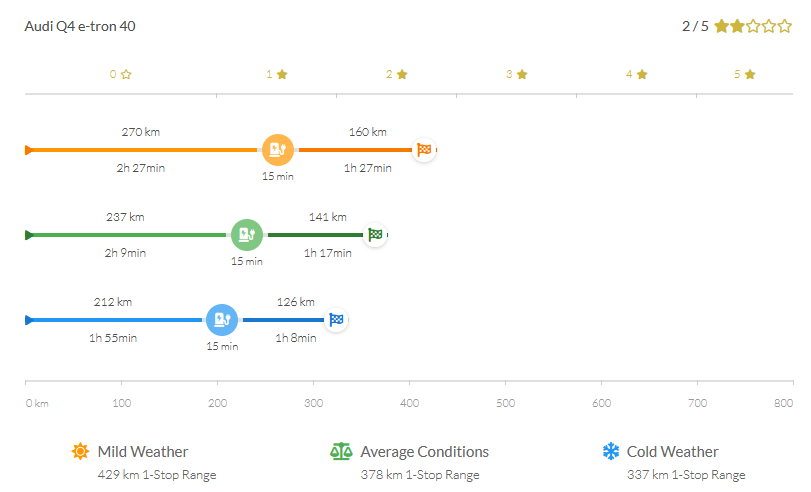Image resolution: width=811 pixels, height=492 pixels.
Task: Click the 3 star scale marker
Action: pos(515,74)
